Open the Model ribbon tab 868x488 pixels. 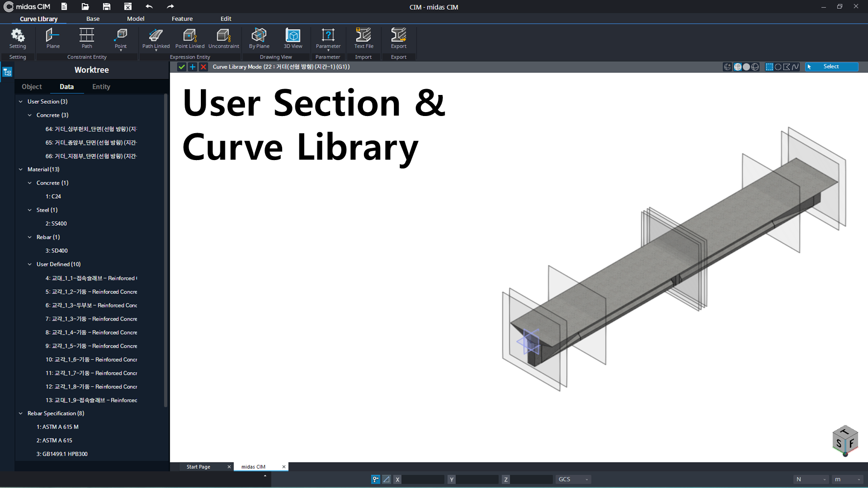click(136, 19)
